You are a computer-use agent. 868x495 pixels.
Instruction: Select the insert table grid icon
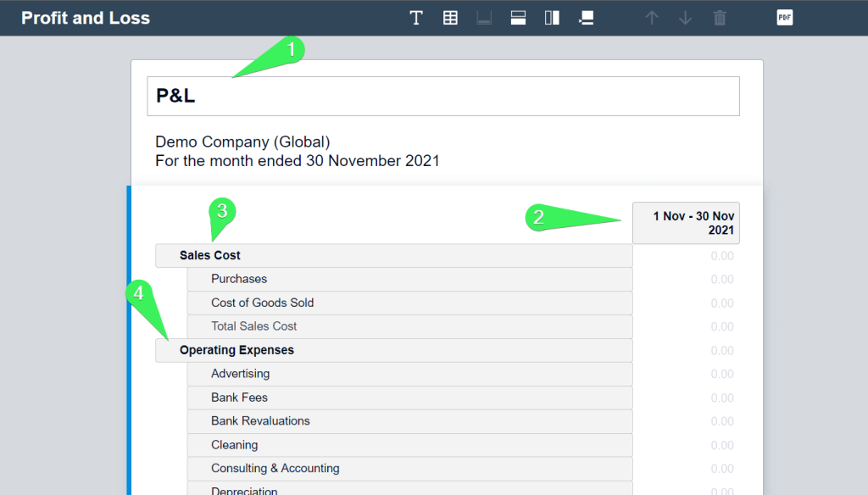click(450, 19)
